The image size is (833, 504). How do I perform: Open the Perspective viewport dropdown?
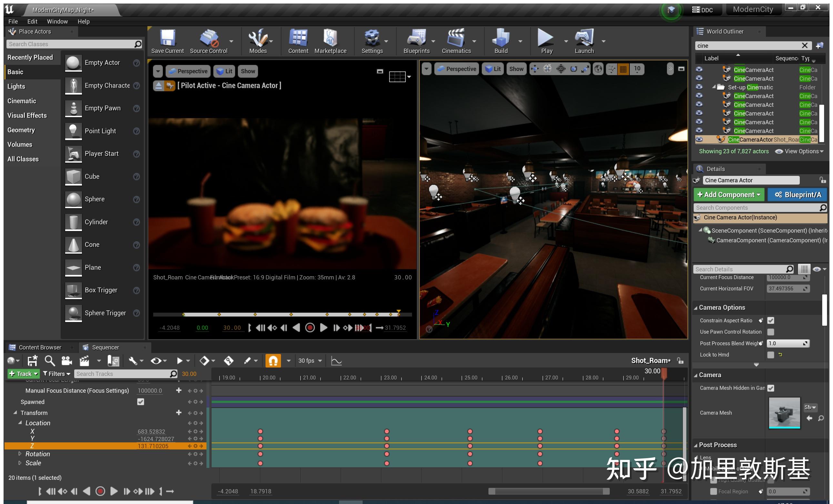click(188, 71)
